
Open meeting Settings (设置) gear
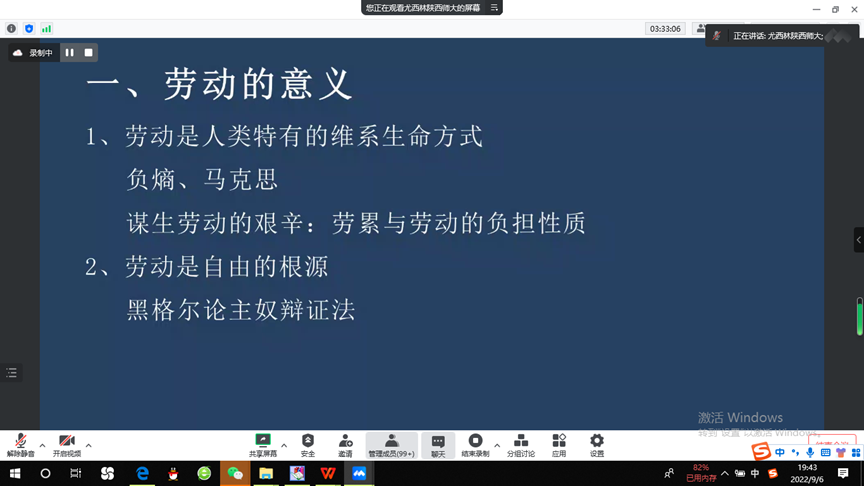(597, 445)
